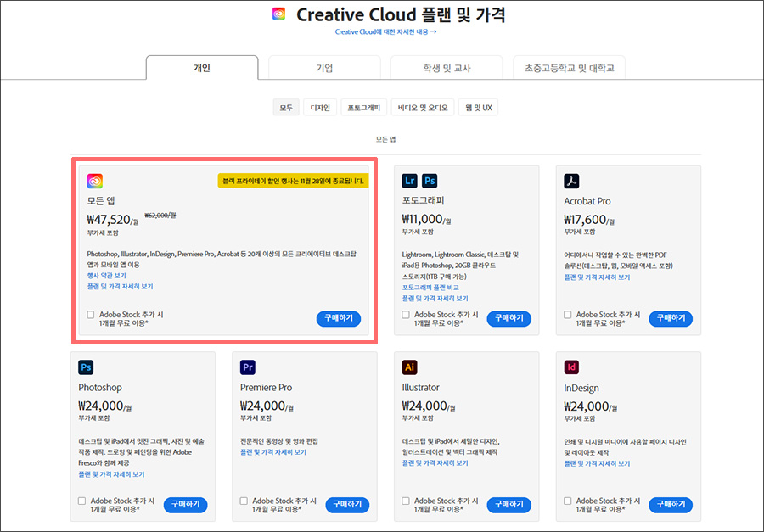This screenshot has height=532, width=764.
Task: Click the yellow Black Friday promotion banner
Action: pos(293,181)
